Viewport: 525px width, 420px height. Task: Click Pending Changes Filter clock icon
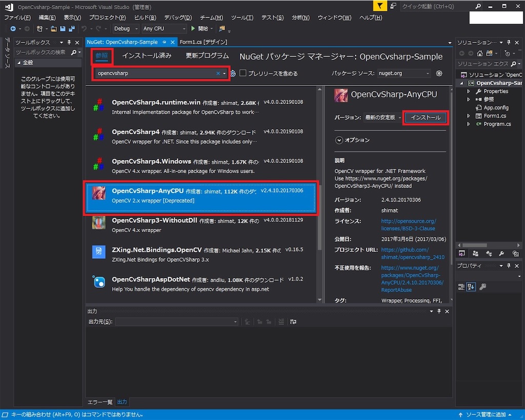tap(507, 53)
